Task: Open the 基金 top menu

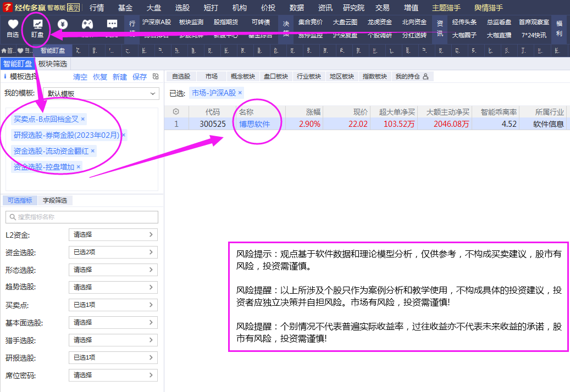Action: (x=125, y=8)
